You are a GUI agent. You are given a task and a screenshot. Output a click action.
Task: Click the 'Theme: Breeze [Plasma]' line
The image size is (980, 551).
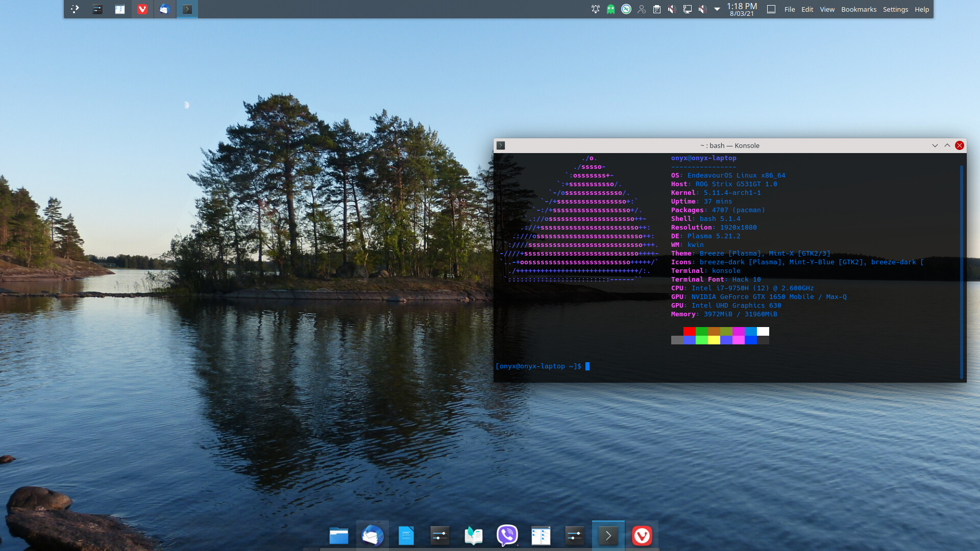751,254
